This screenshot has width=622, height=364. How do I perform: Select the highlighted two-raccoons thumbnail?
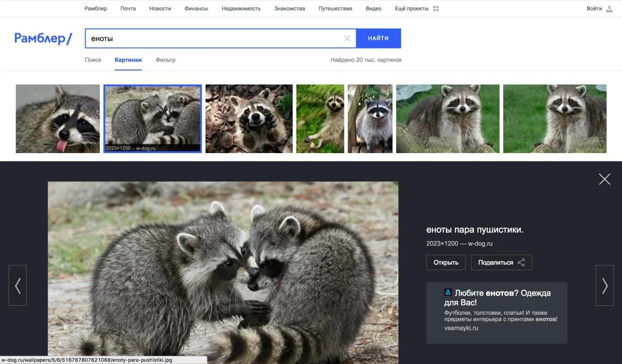click(x=153, y=119)
